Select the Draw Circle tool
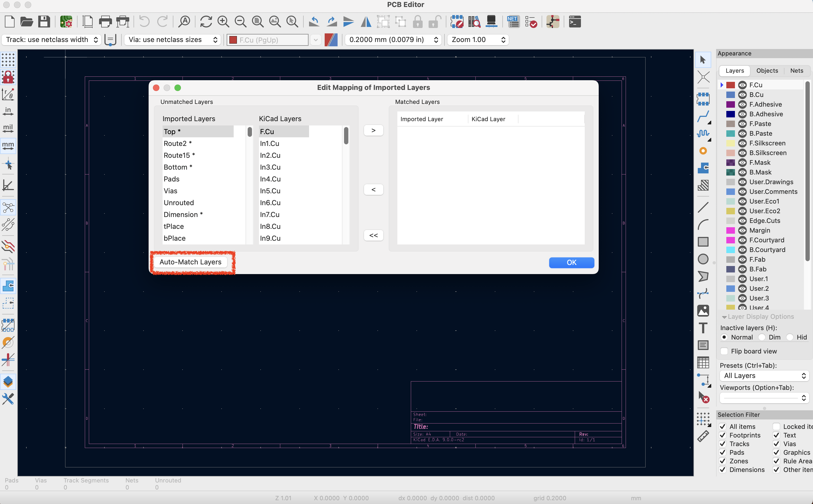 pos(703,259)
